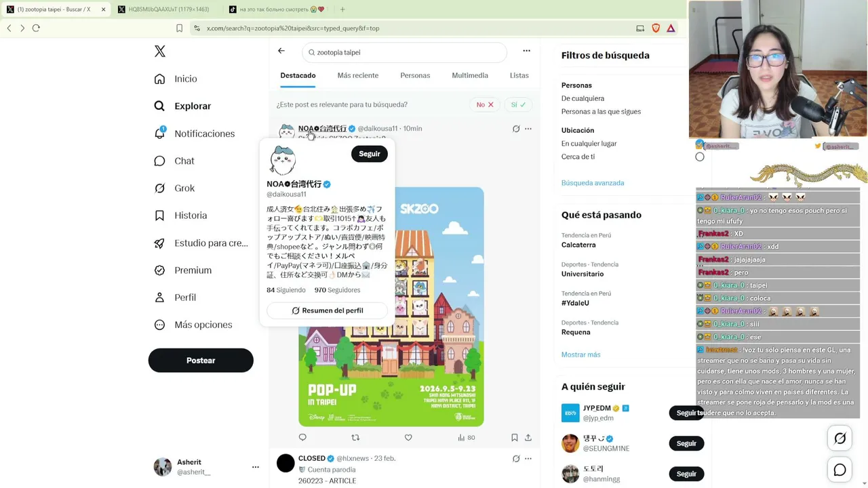Mark post as relevant with Sí
Image resolution: width=868 pixels, height=488 pixels.
(518, 104)
